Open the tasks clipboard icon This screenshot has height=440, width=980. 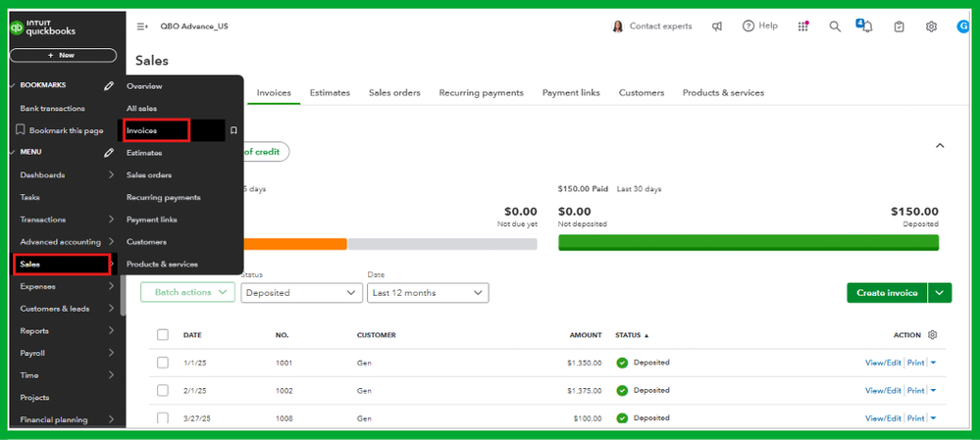[x=899, y=26]
